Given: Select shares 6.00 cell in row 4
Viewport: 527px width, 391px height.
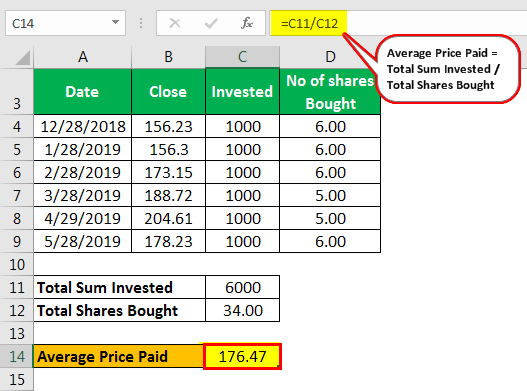Looking at the screenshot, I should point(330,126).
